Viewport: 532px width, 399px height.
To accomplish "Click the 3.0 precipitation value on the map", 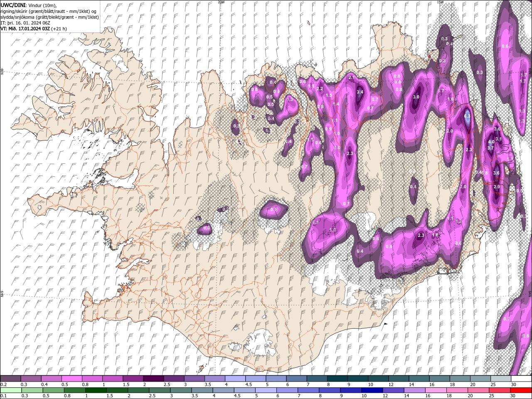I will point(416,97).
